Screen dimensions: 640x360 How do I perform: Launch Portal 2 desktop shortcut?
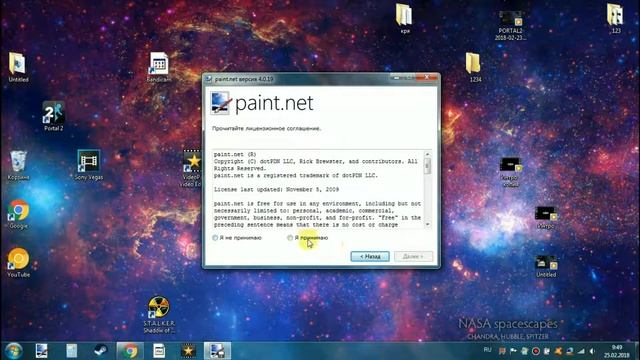pyautogui.click(x=53, y=116)
